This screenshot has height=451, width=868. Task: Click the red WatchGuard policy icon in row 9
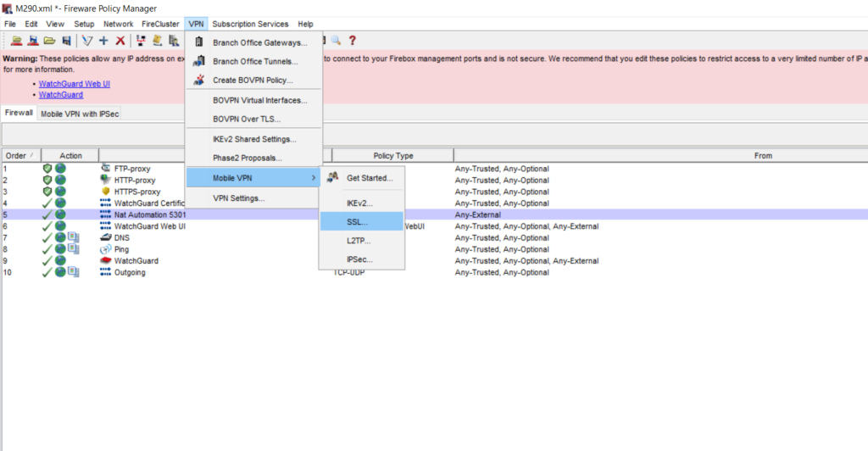coord(106,260)
